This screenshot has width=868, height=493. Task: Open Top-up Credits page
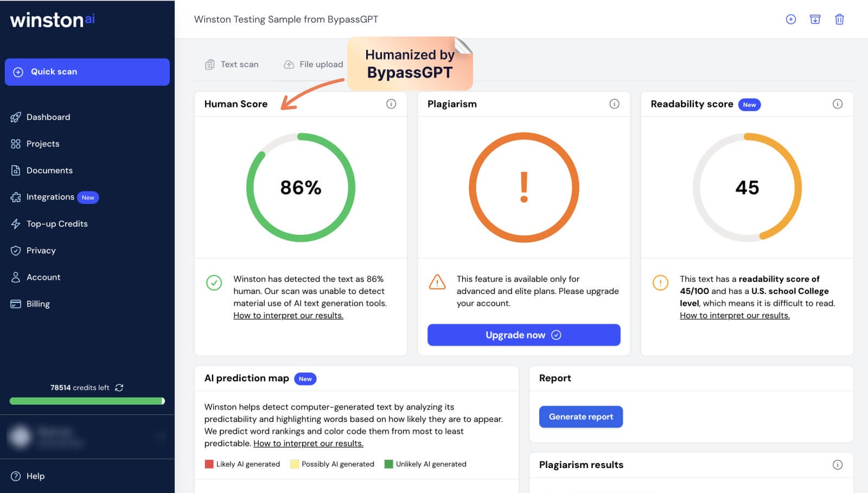tap(56, 224)
